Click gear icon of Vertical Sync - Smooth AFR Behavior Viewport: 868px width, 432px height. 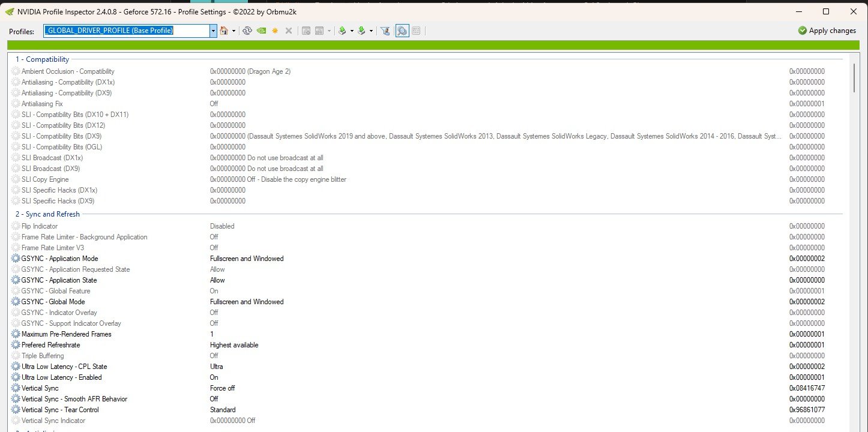tap(16, 399)
